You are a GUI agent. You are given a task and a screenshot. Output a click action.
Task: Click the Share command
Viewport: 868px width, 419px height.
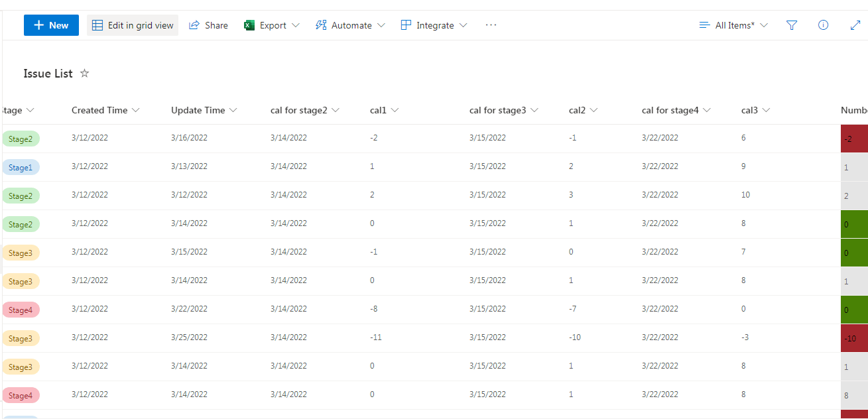tap(208, 25)
